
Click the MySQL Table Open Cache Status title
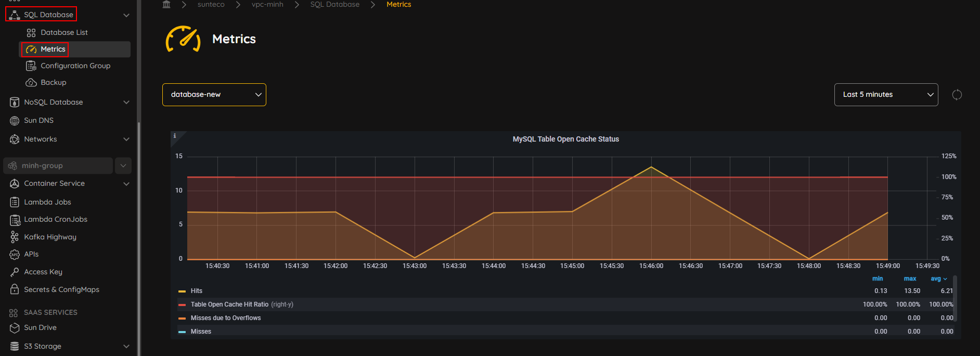click(566, 139)
